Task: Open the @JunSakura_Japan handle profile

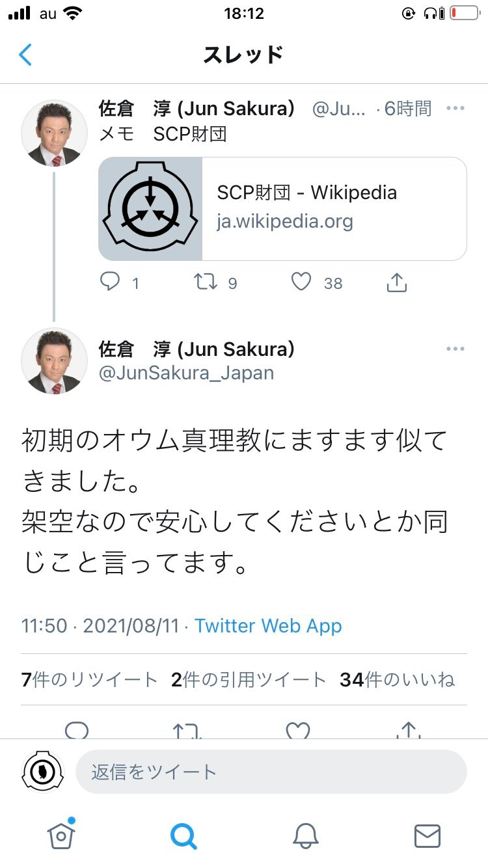Action: click(x=186, y=373)
